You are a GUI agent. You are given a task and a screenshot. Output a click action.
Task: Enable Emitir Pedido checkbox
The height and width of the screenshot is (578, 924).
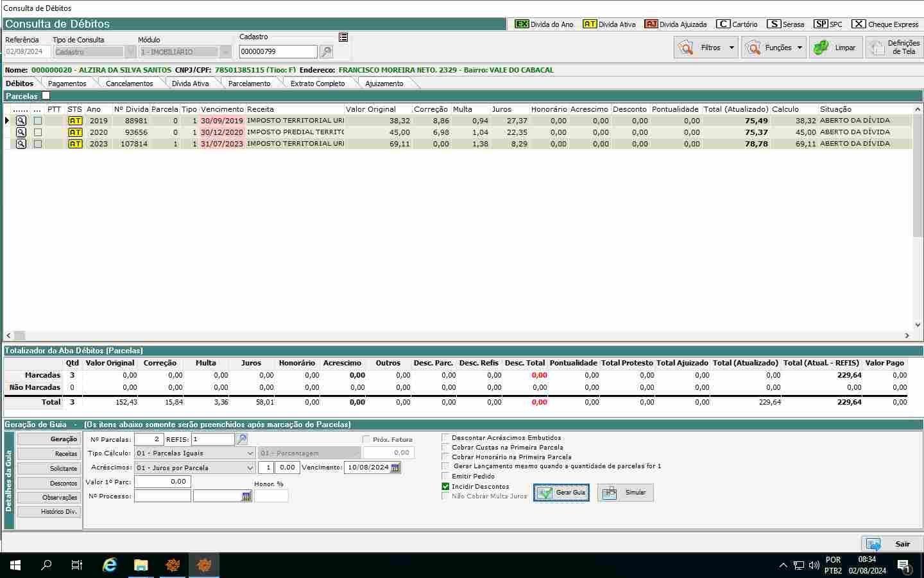(445, 476)
